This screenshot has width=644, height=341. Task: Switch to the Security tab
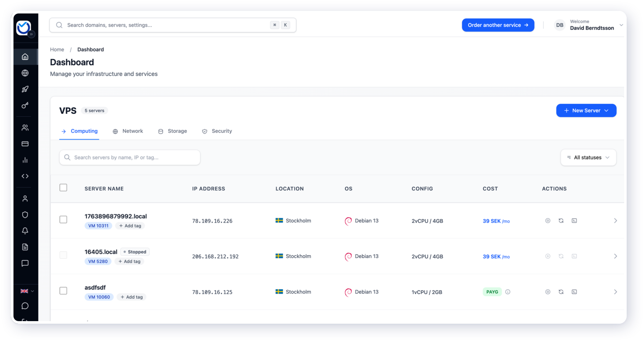(x=217, y=131)
